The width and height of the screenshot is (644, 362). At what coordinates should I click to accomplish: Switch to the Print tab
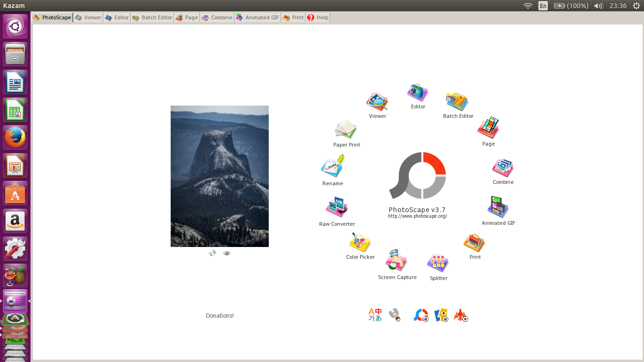click(293, 17)
